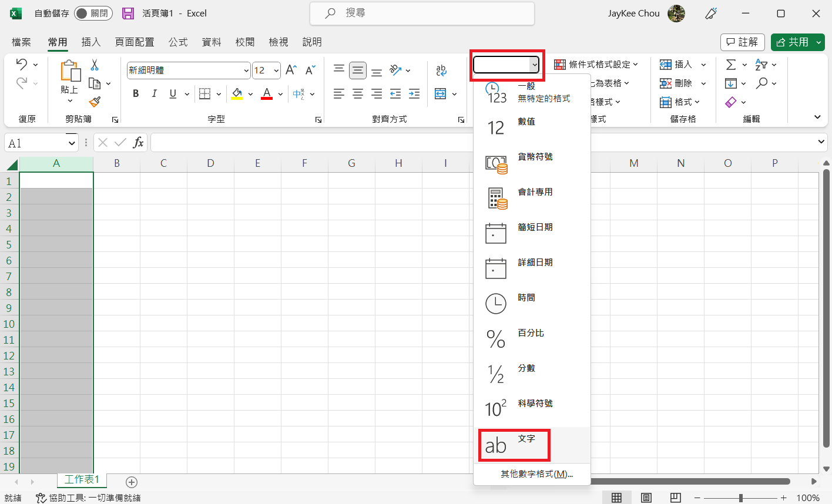
Task: Click the AutoSum sigma icon
Action: [731, 65]
